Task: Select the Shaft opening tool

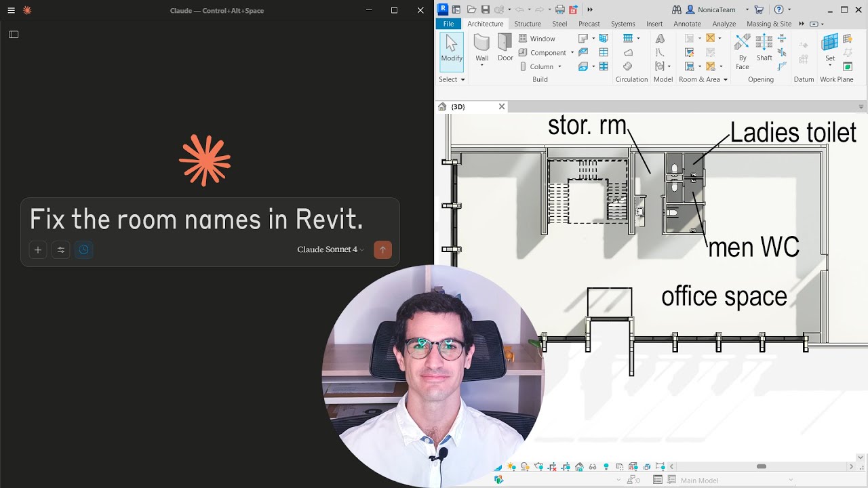Action: pyautogui.click(x=764, y=47)
